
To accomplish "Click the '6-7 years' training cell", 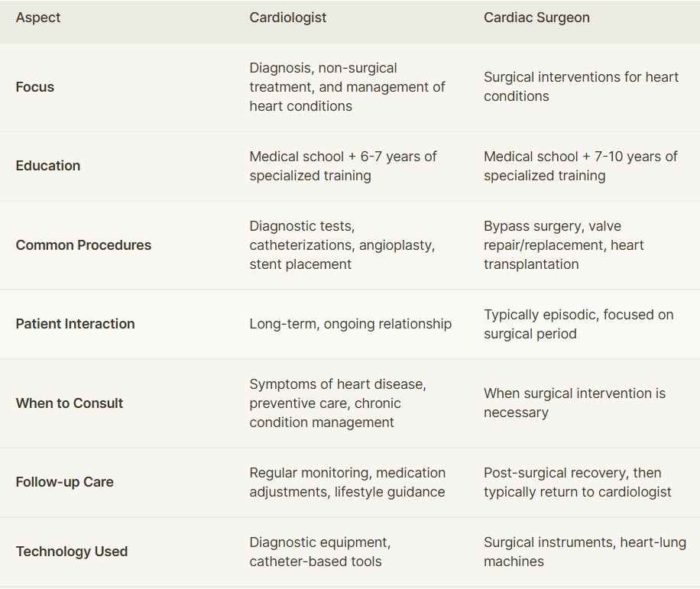I will coord(343,166).
